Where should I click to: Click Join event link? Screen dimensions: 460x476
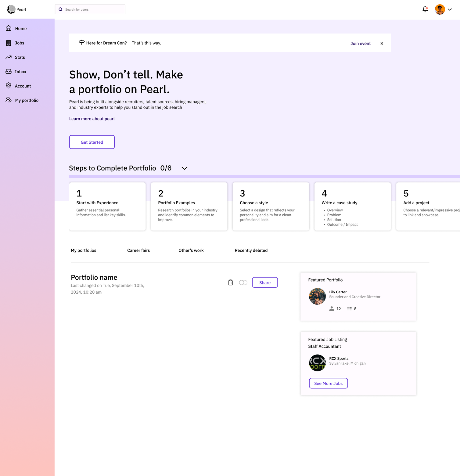361,43
